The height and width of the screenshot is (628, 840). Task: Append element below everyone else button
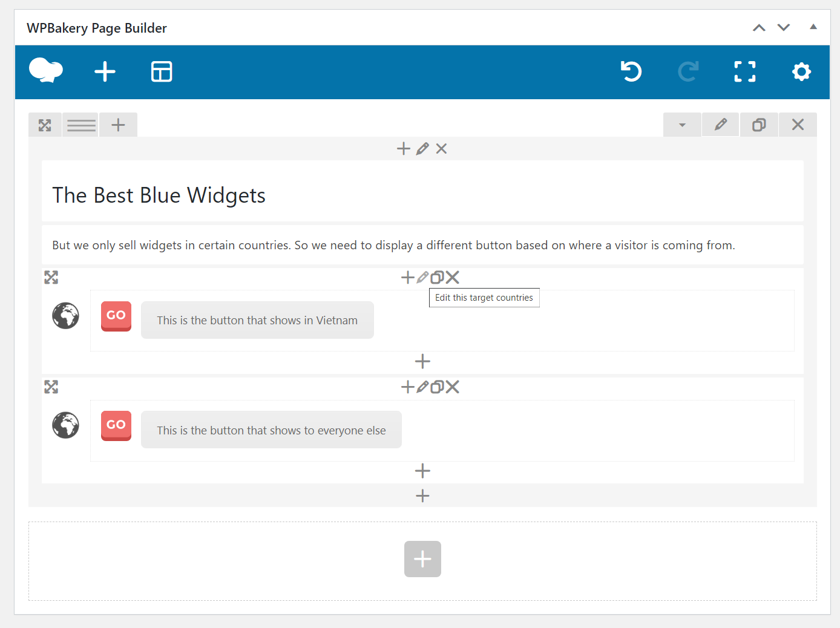click(x=422, y=471)
